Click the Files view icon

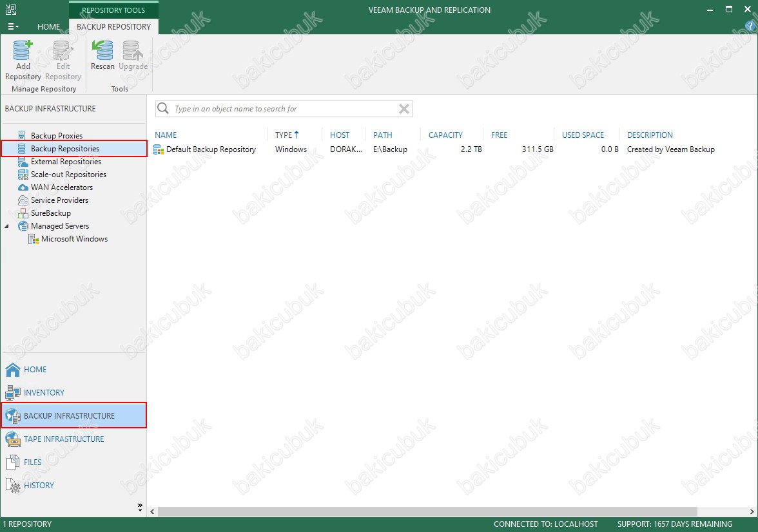point(13,462)
